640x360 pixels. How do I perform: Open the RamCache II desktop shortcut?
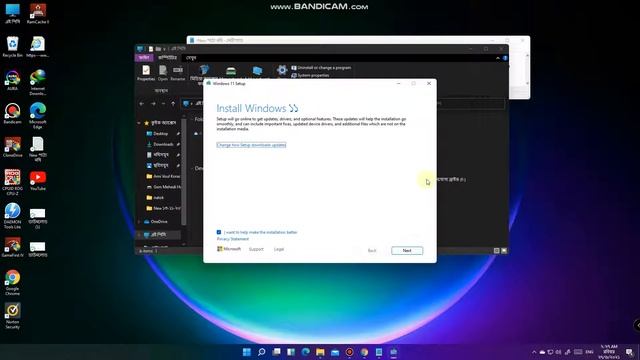pyautogui.click(x=38, y=13)
